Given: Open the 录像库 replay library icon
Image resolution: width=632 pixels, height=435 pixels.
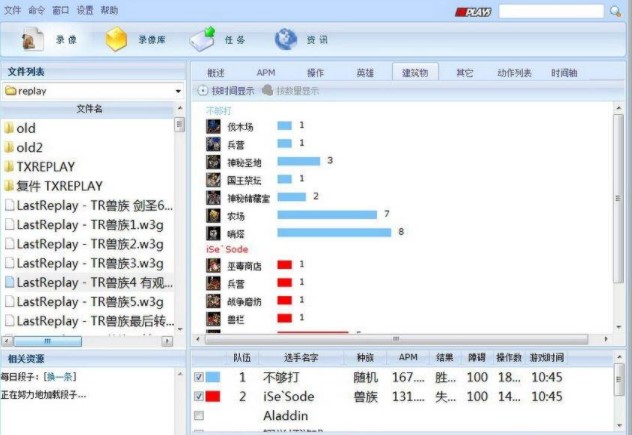Looking at the screenshot, I should point(116,39).
